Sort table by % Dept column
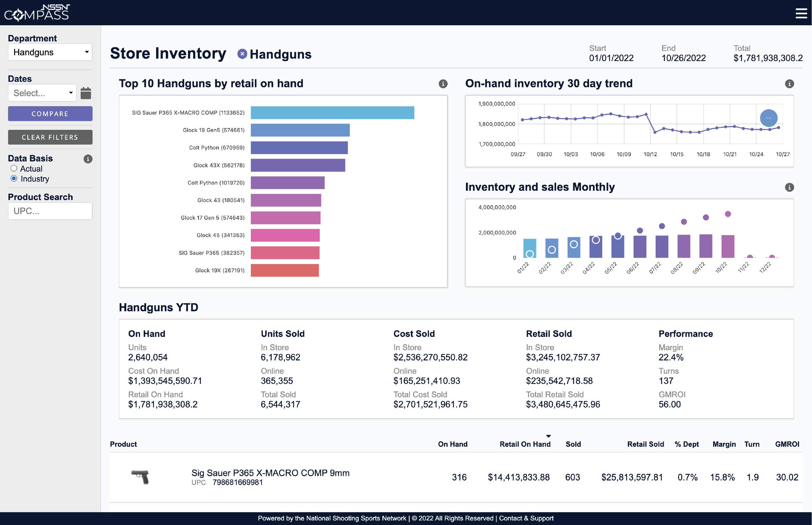 point(687,444)
